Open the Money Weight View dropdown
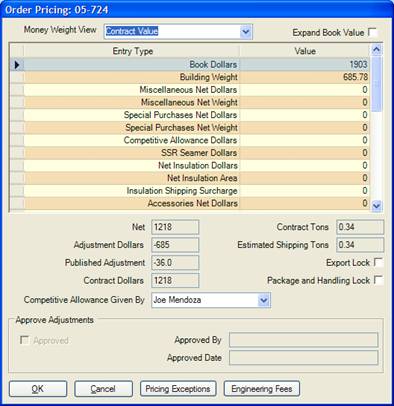This screenshot has height=406, width=394. 246,32
